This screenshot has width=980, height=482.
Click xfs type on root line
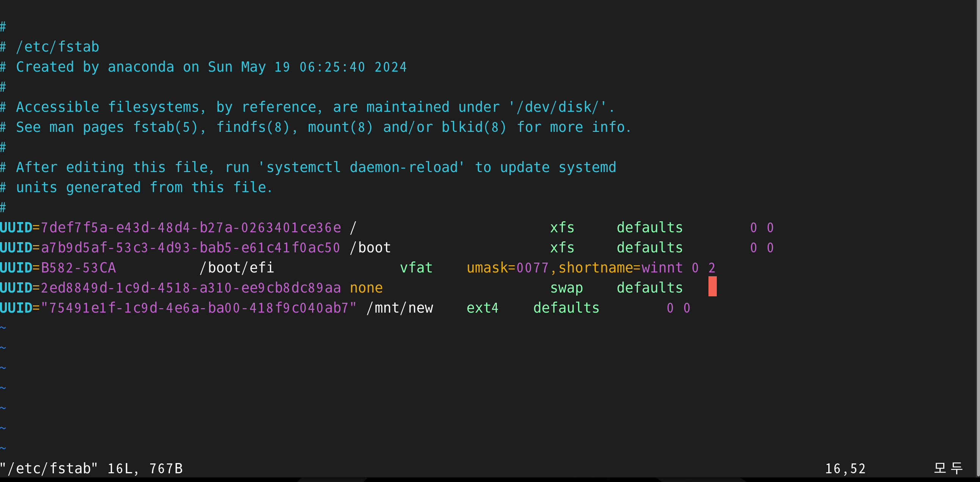(x=562, y=228)
